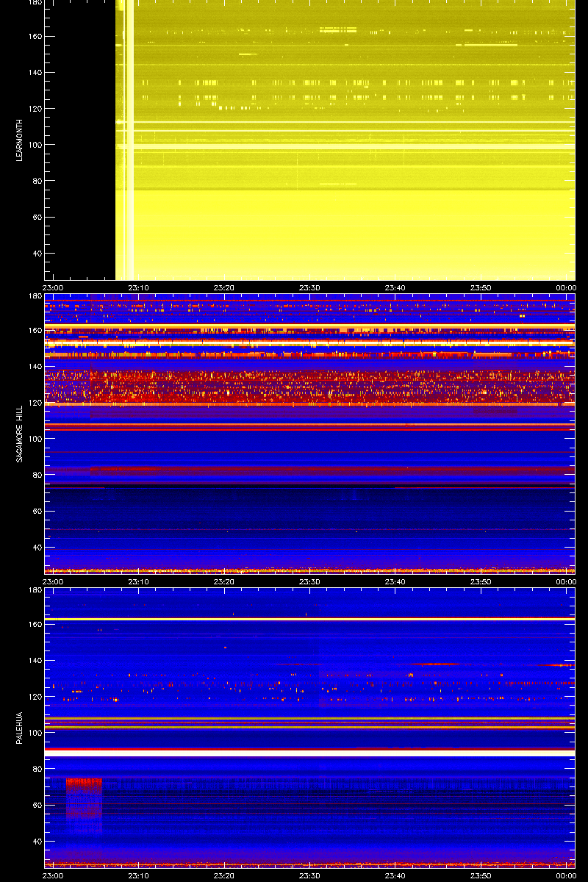Image resolution: width=588 pixels, height=882 pixels.
Task: Click the 180 frequency tick of Palehua panel
Action: point(35,590)
